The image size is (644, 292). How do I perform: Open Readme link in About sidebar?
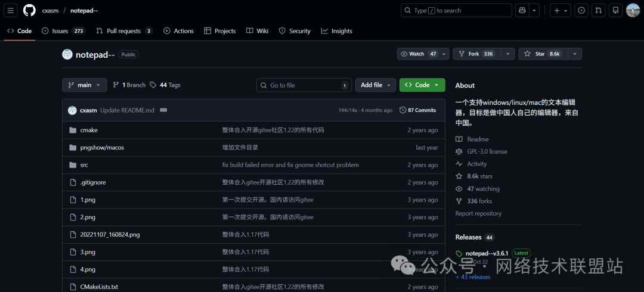click(473, 139)
